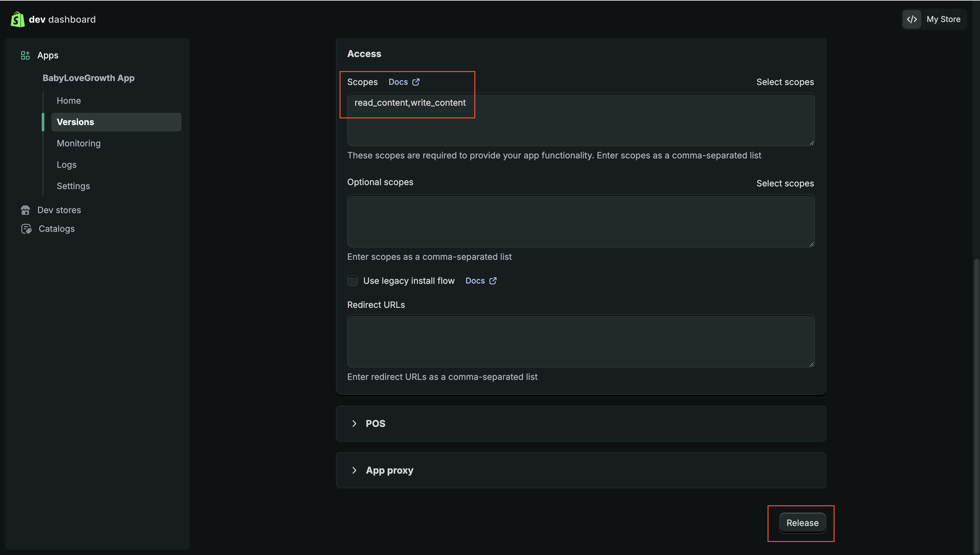The width and height of the screenshot is (980, 555).
Task: Go to Monitoring in the sidebar
Action: 78,143
